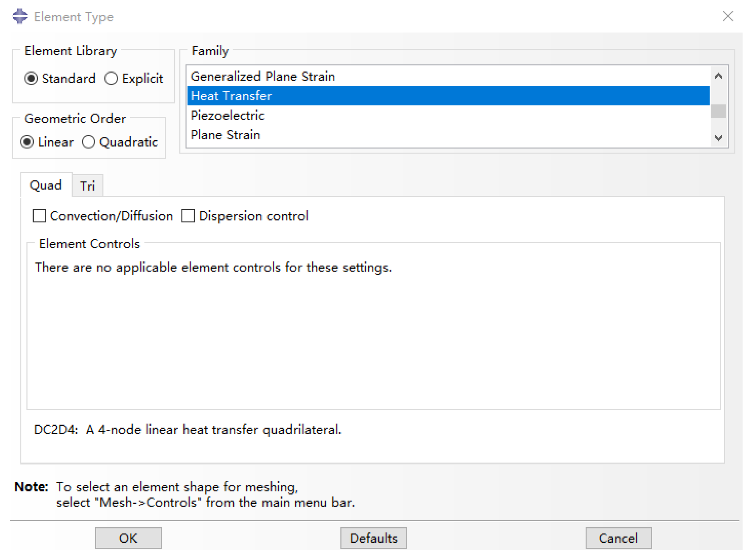The width and height of the screenshot is (752, 560).
Task: Click the Family list scrollbar thumb
Action: (718, 111)
